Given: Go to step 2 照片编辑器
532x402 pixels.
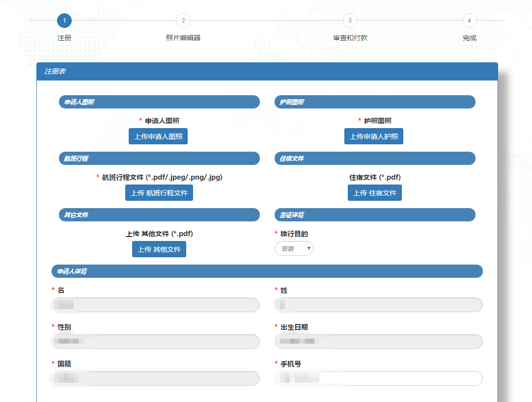Looking at the screenshot, I should click(183, 21).
